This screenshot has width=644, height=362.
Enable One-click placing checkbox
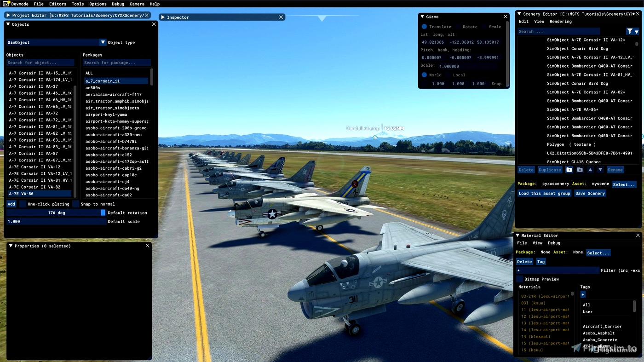click(22, 204)
